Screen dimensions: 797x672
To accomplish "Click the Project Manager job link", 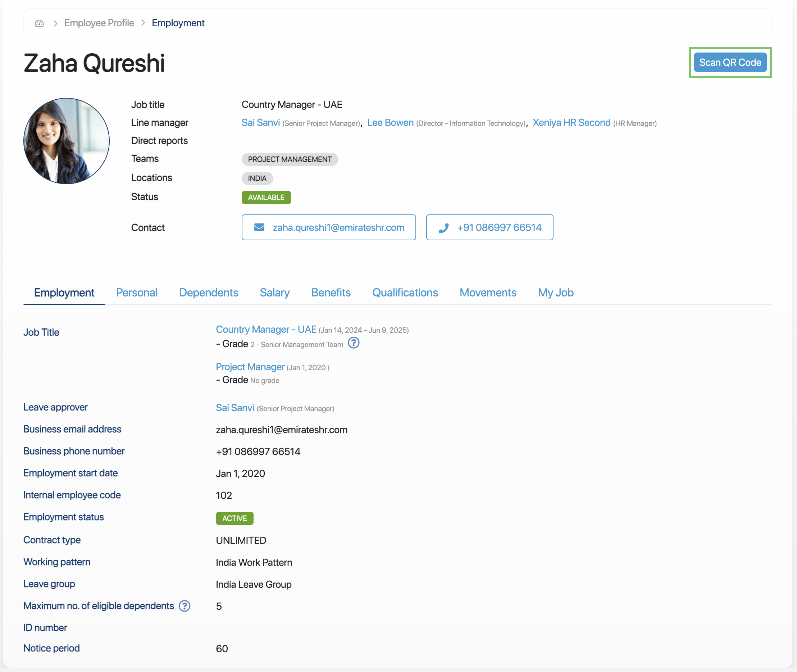I will click(250, 367).
